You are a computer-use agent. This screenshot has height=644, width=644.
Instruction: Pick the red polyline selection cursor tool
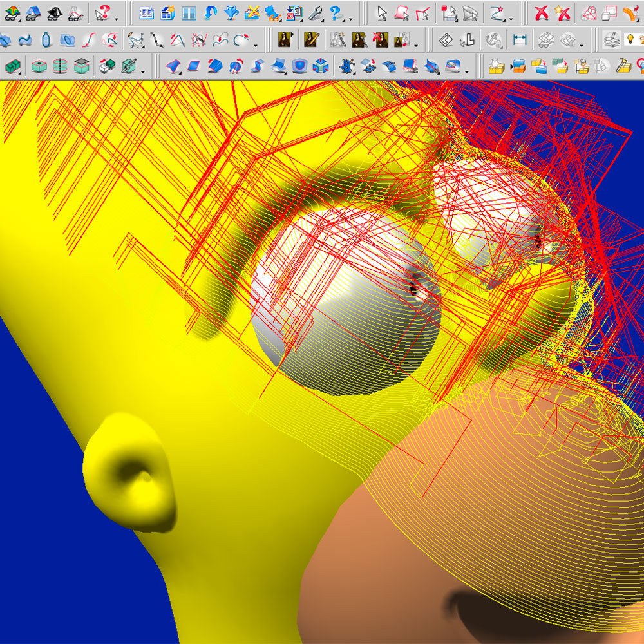tap(423, 14)
